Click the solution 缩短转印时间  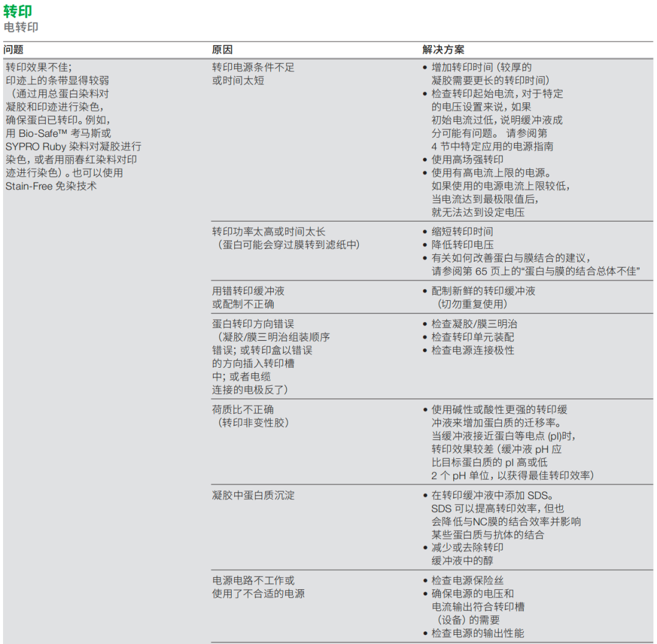tap(462, 232)
